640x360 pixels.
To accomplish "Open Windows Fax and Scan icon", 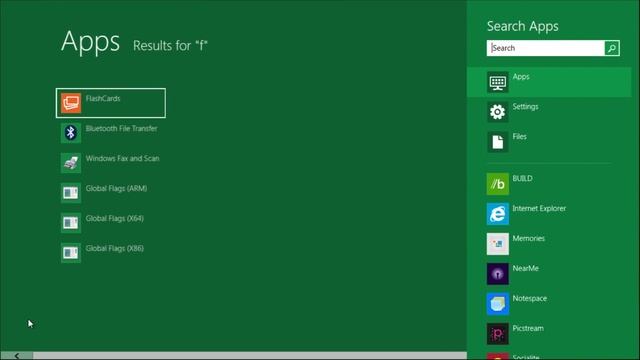I will point(71,163).
